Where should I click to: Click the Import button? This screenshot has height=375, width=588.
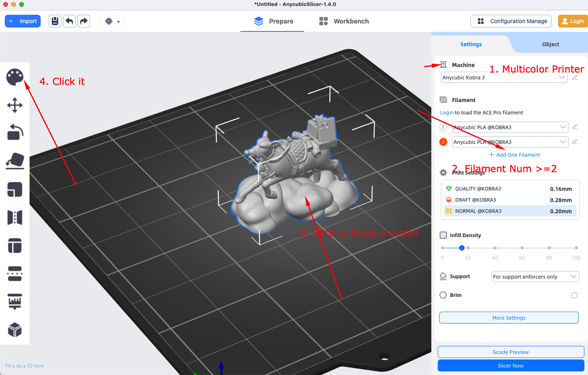click(x=23, y=21)
